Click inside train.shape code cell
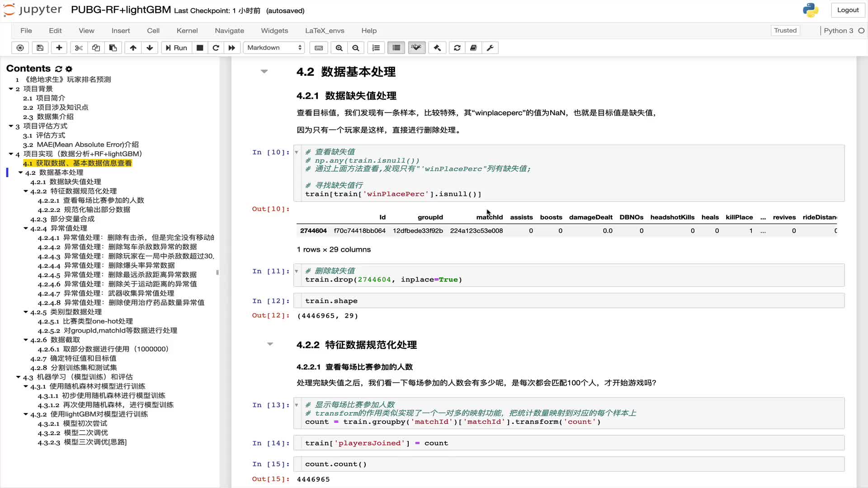Viewport: 868px width, 488px height. [x=569, y=301]
